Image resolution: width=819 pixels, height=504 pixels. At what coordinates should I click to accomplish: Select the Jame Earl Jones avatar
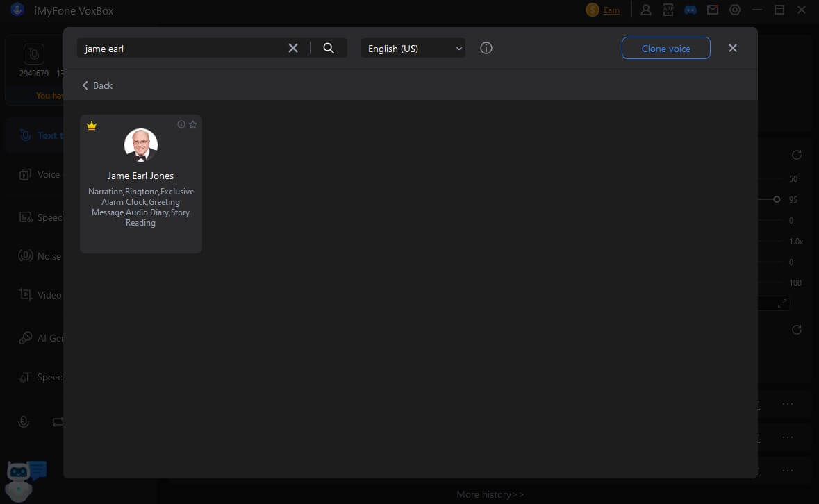click(x=140, y=145)
